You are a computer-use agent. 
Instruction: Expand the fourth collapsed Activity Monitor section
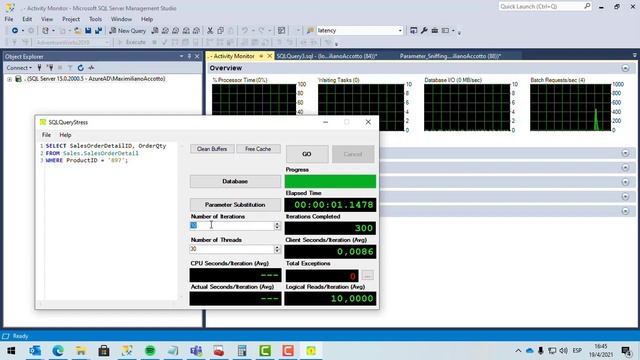pyautogui.click(x=625, y=197)
